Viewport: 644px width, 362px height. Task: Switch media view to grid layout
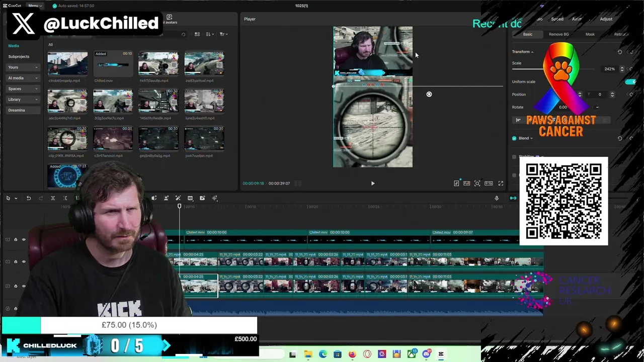click(197, 34)
